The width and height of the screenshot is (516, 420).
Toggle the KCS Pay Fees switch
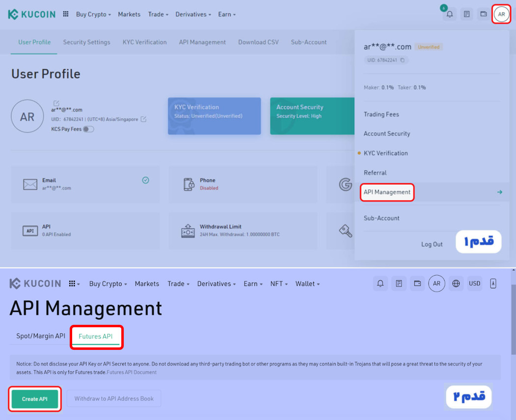(x=88, y=129)
